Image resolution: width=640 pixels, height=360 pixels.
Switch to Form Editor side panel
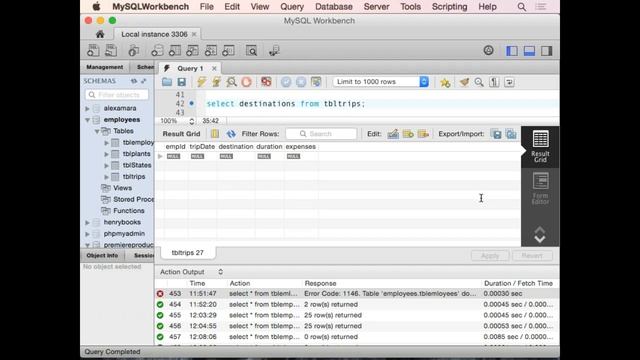click(540, 189)
